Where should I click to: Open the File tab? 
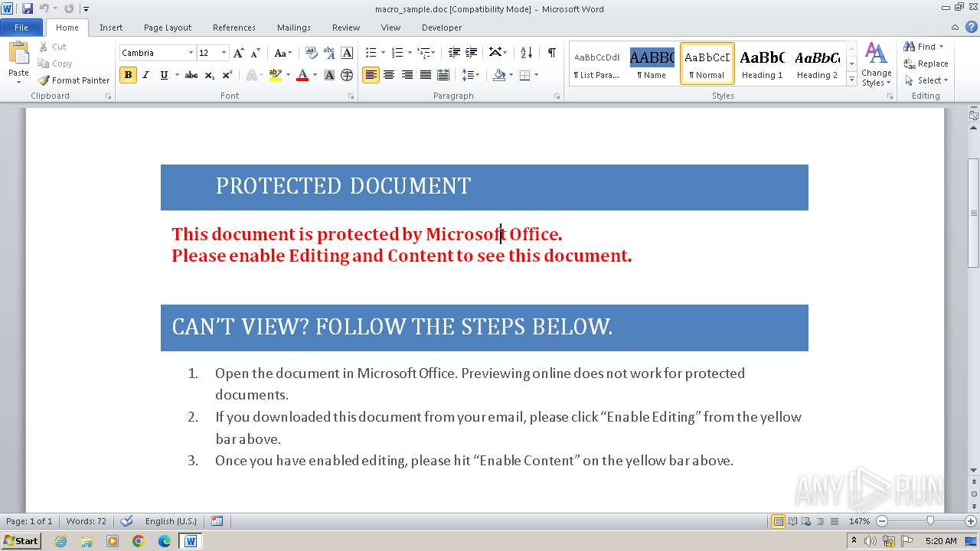21,28
